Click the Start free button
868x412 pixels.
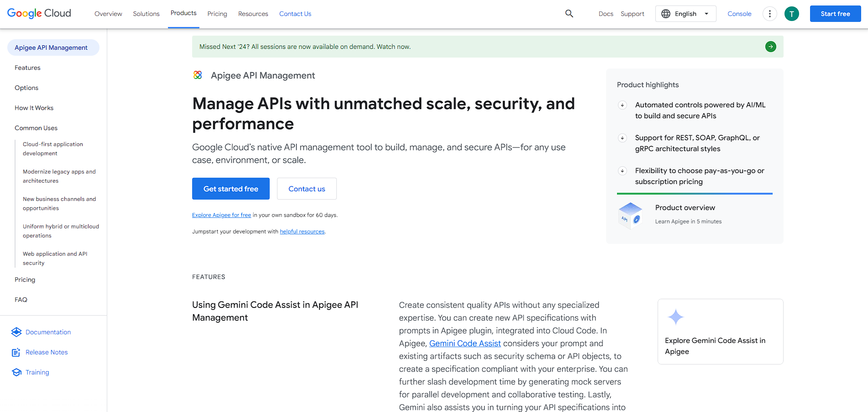(x=835, y=14)
